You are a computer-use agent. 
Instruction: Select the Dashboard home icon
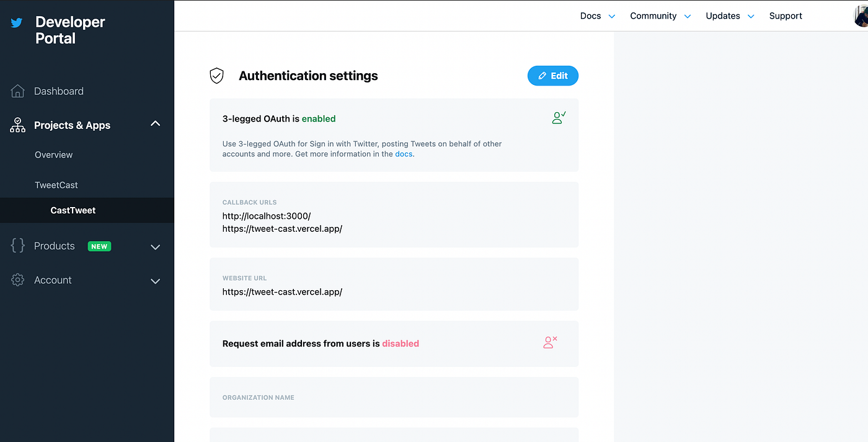point(17,91)
